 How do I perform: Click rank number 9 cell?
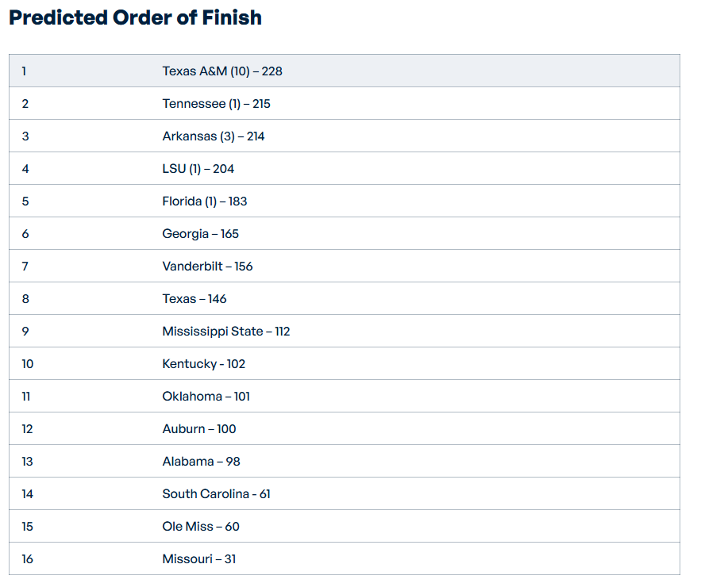tap(25, 331)
